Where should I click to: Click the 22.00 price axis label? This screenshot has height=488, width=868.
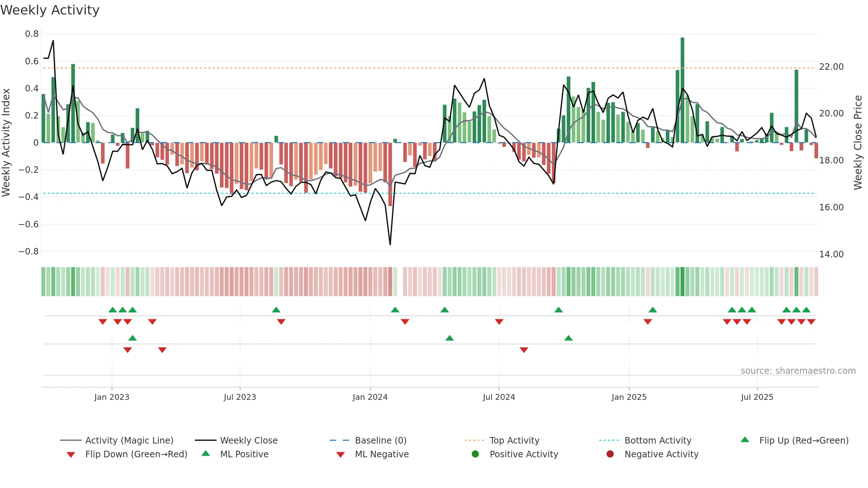(831, 67)
